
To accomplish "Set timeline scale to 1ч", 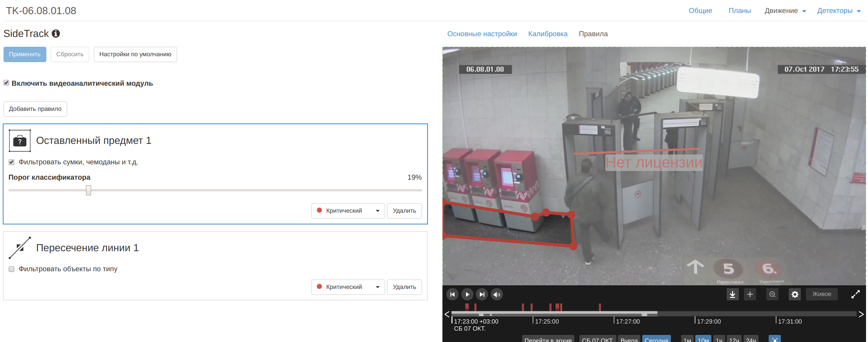I will (719, 339).
